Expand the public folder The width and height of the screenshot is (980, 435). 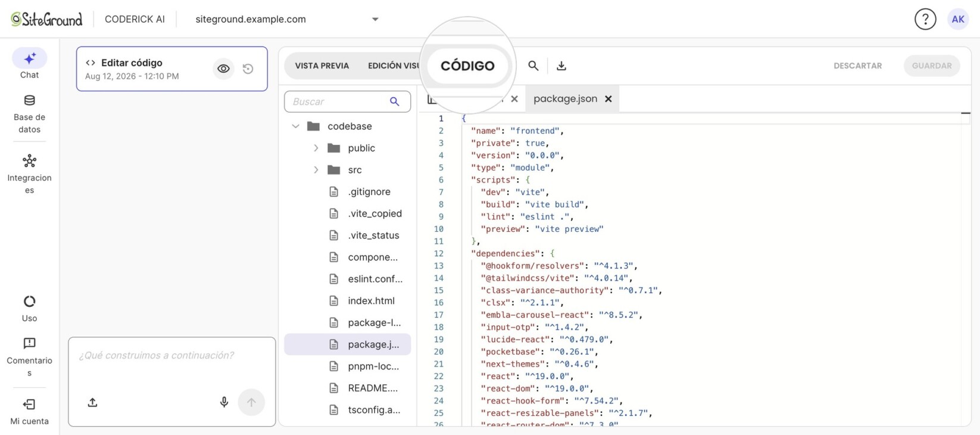click(x=316, y=148)
